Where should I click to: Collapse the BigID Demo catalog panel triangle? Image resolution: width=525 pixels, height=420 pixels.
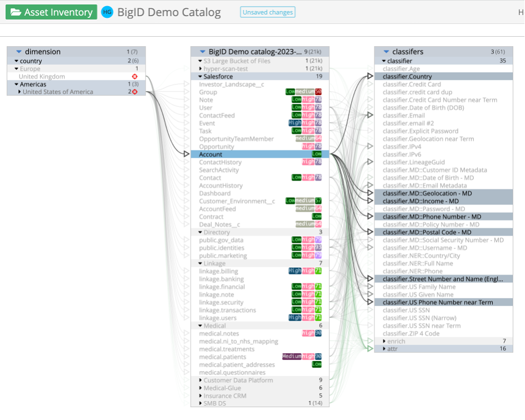point(202,52)
